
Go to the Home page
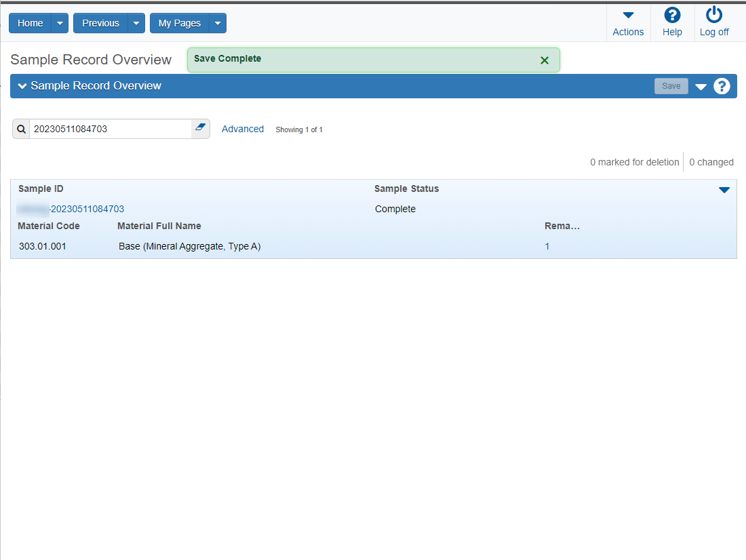point(30,23)
